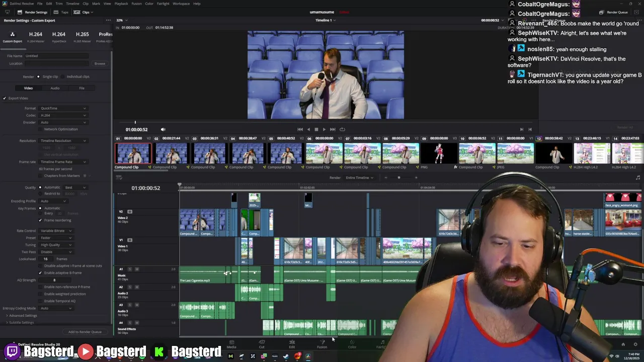
Task: Zoom in the render timeline with plus
Action: tap(416, 177)
